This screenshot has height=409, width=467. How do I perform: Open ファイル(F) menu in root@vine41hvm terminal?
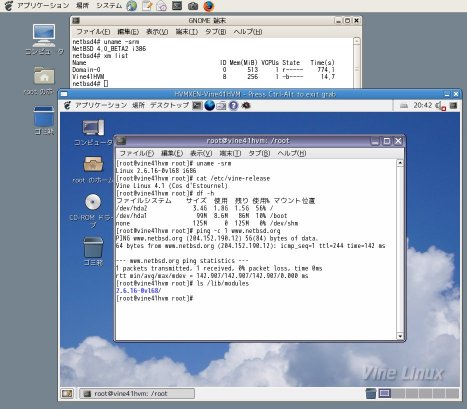tap(137, 153)
